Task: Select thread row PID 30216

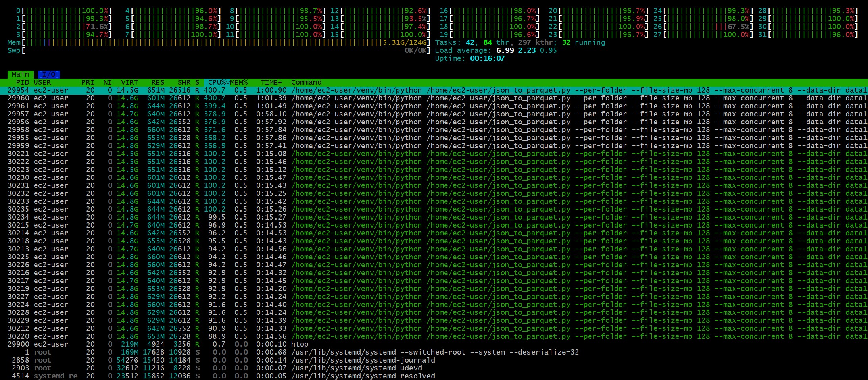Action: coord(434,273)
